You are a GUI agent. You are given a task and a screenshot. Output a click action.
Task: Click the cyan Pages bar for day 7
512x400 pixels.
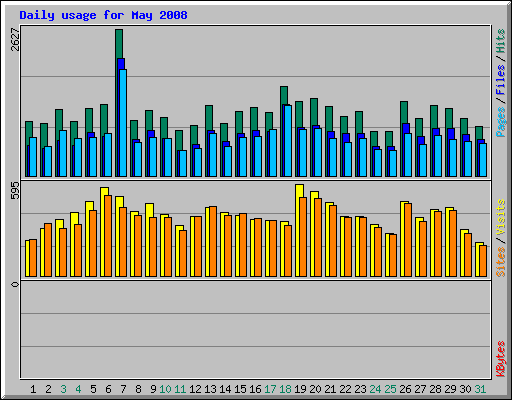point(123,123)
